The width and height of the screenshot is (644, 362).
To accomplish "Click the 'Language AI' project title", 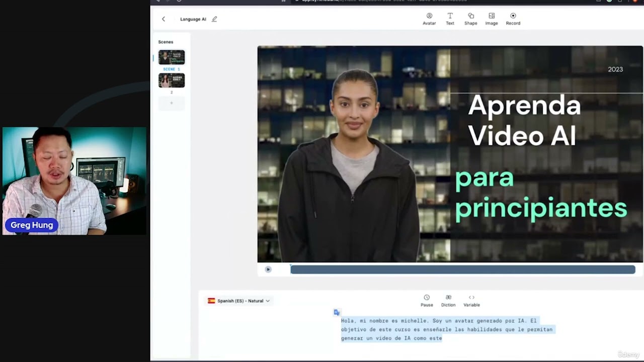I will (x=193, y=19).
